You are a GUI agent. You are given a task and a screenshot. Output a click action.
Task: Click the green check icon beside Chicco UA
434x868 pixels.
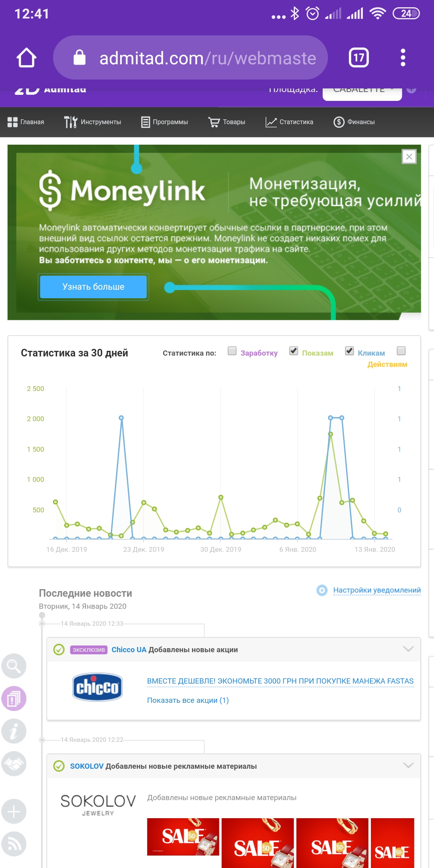[59, 649]
